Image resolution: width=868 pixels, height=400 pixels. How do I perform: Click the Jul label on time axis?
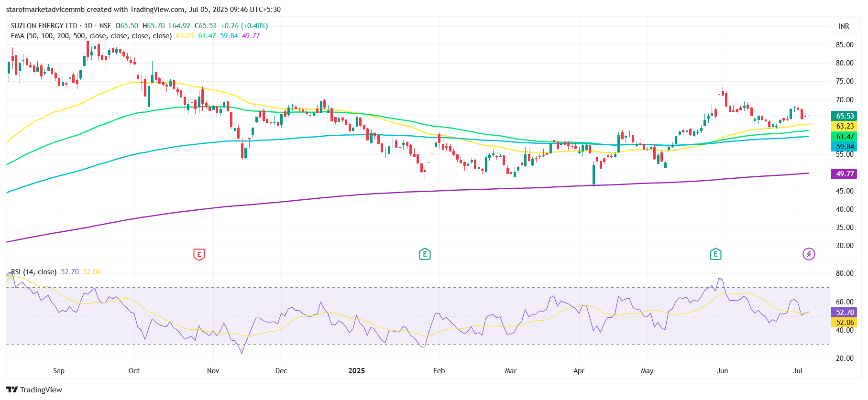point(798,371)
